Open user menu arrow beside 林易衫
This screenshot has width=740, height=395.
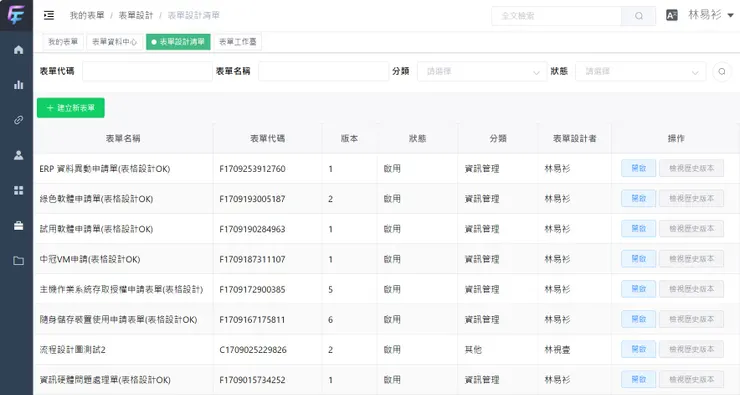[730, 16]
